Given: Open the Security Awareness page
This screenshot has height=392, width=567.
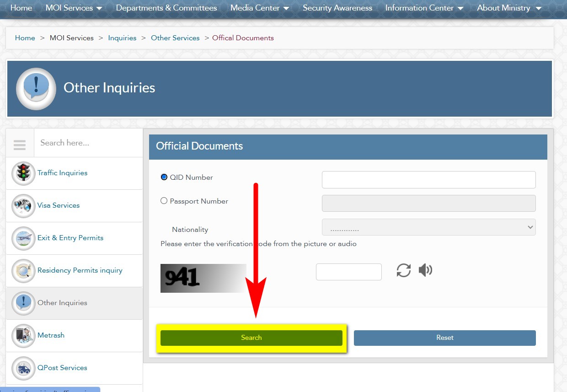Looking at the screenshot, I should 337,8.
